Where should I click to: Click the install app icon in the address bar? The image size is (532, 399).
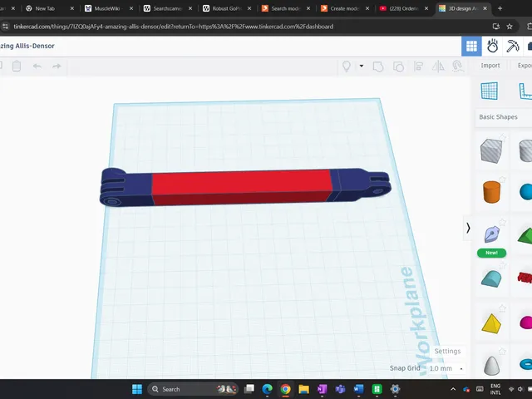(x=495, y=27)
